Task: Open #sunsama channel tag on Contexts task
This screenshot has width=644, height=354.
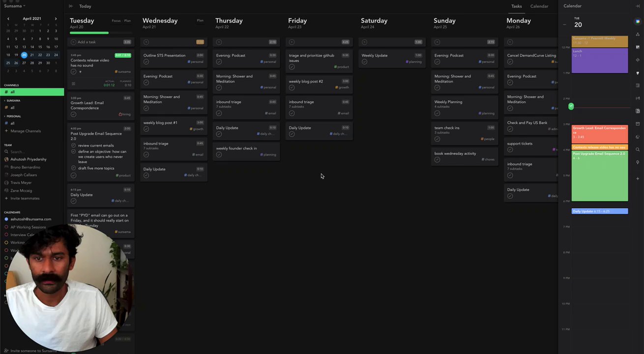Action: [124, 72]
